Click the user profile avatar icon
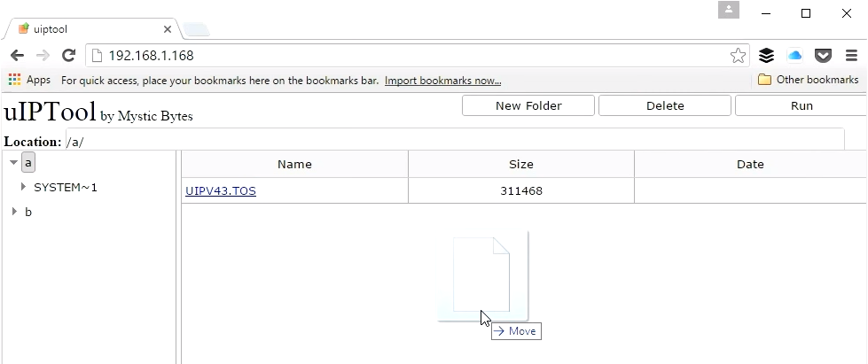868x364 pixels. click(x=729, y=10)
